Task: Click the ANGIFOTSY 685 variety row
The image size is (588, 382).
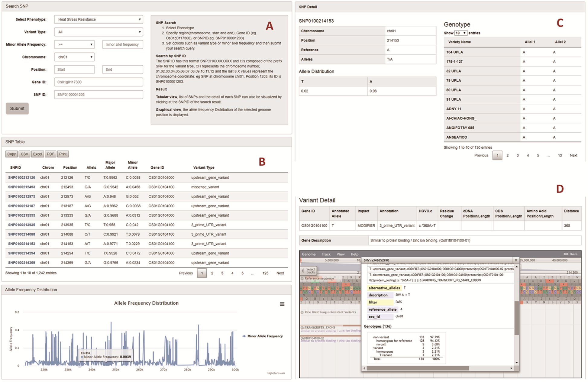Action: coord(512,128)
